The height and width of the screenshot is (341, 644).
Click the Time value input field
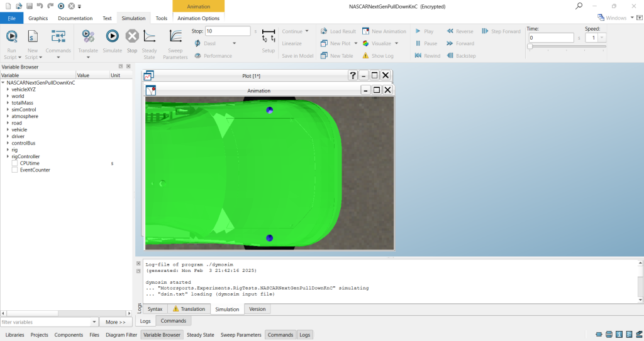coord(551,38)
